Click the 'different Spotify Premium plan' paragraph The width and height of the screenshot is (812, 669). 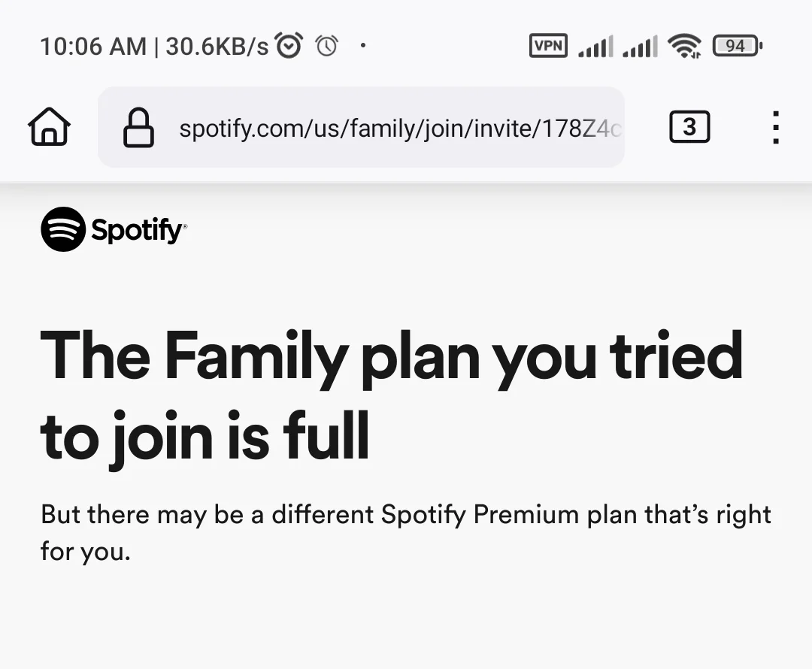(406, 533)
